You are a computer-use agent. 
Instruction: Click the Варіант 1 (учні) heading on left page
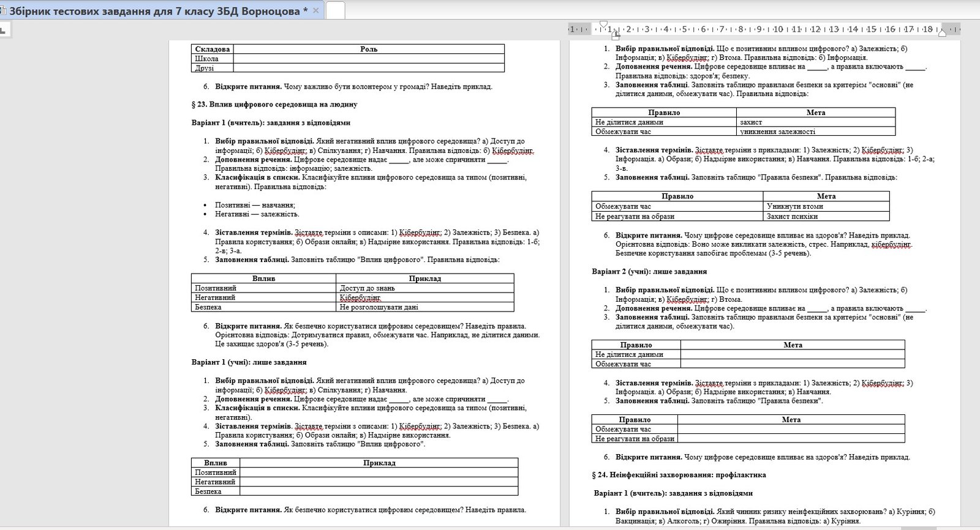(249, 362)
